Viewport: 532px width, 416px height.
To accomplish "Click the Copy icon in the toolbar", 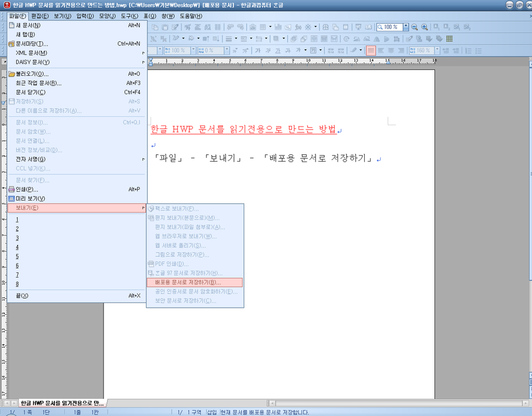I will (x=155, y=27).
